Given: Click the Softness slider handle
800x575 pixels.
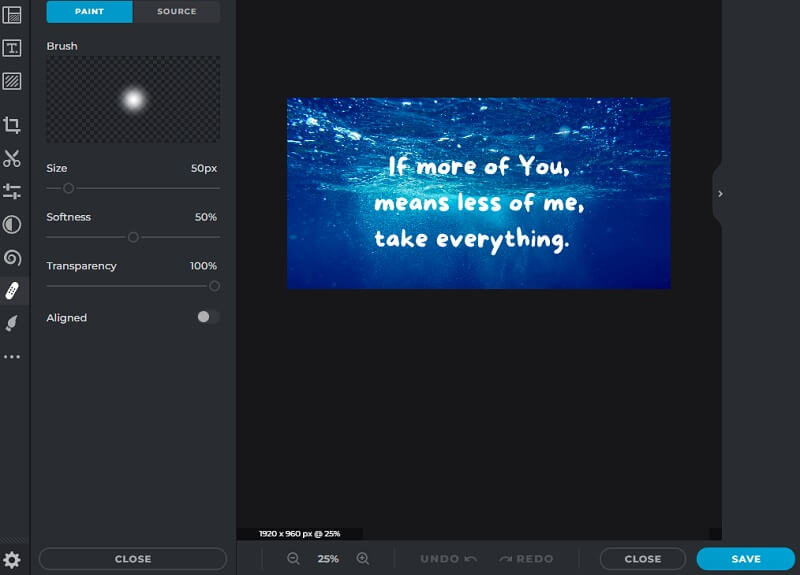Looking at the screenshot, I should pos(133,237).
